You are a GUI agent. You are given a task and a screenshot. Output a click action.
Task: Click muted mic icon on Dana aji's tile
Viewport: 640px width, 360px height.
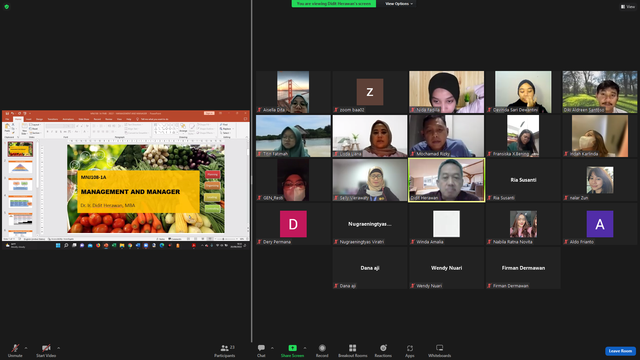(x=336, y=286)
